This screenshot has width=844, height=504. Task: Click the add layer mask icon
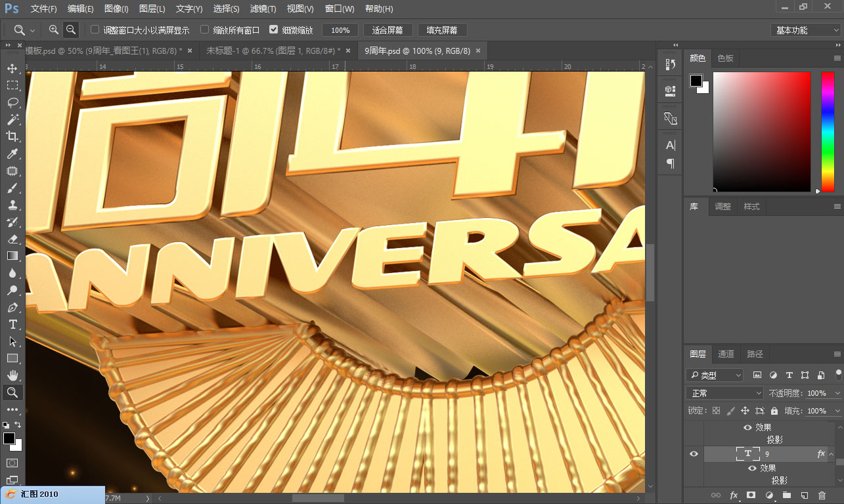pyautogui.click(x=751, y=495)
